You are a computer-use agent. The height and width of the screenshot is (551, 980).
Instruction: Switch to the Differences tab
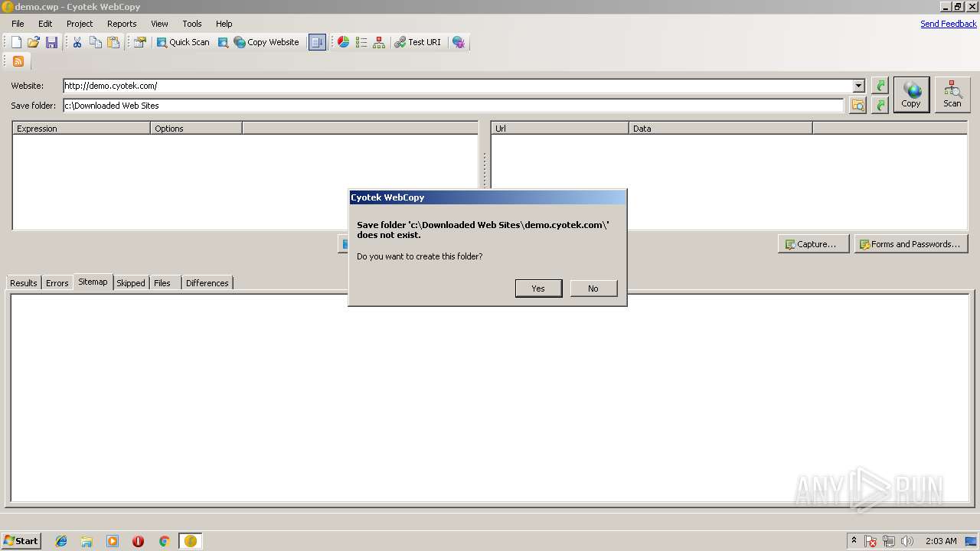pyautogui.click(x=207, y=283)
